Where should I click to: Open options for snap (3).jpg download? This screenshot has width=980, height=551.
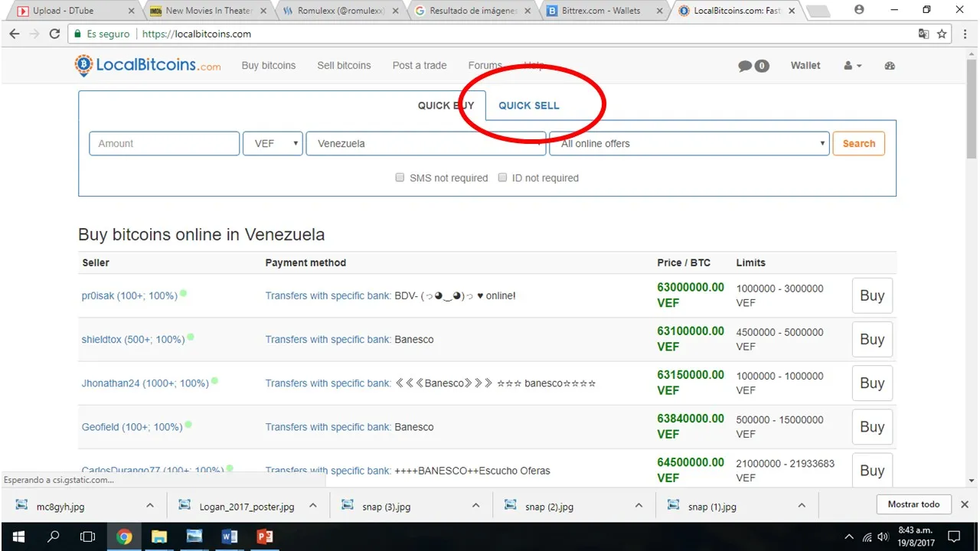(475, 506)
